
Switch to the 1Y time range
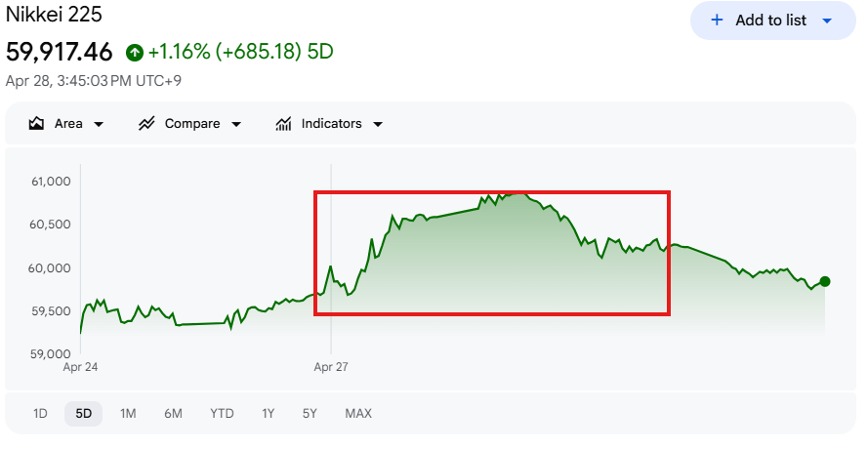[x=268, y=414]
